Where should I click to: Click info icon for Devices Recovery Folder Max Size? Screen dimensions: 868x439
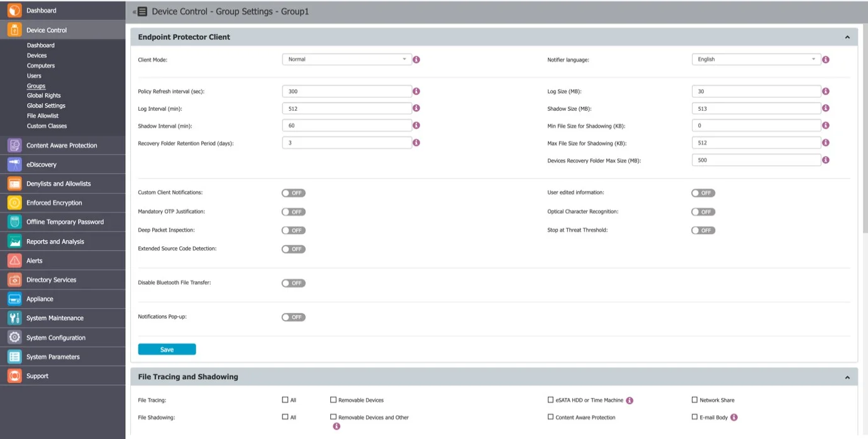(826, 160)
